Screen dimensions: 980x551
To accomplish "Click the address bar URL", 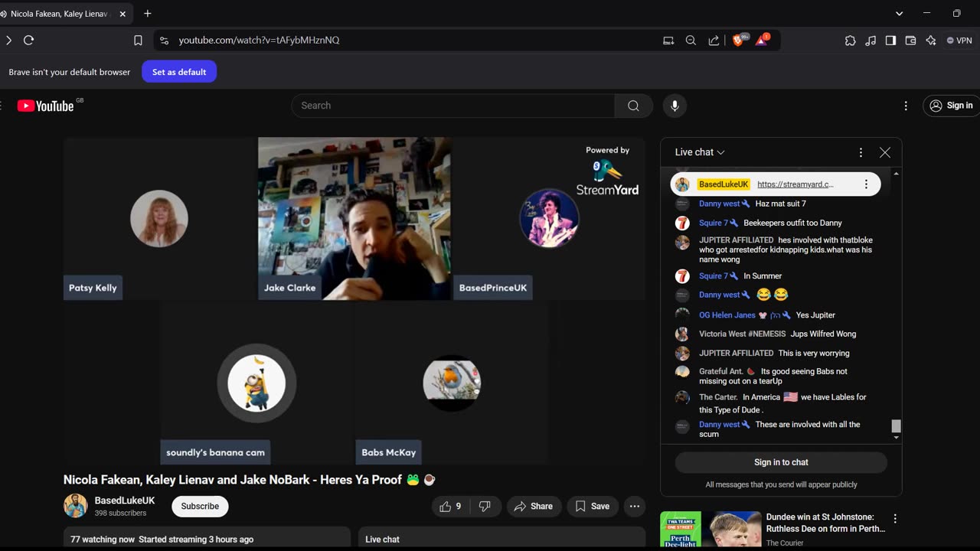I will [259, 41].
